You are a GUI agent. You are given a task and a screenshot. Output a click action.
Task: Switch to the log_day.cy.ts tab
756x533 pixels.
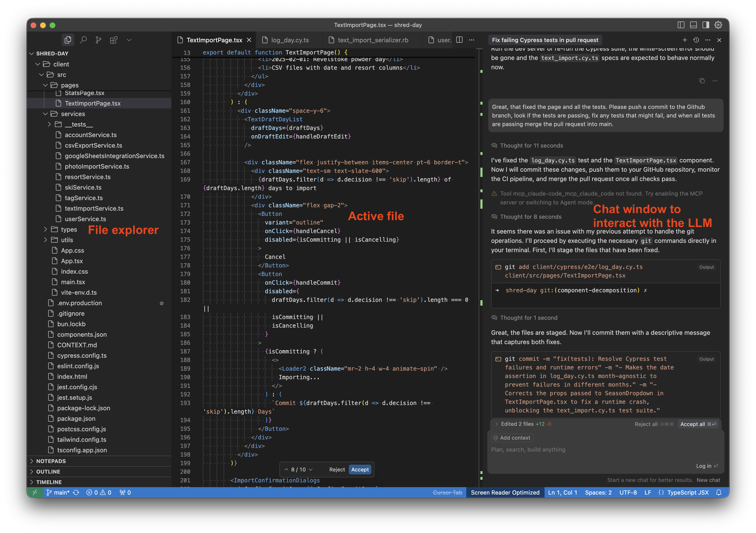click(x=290, y=40)
